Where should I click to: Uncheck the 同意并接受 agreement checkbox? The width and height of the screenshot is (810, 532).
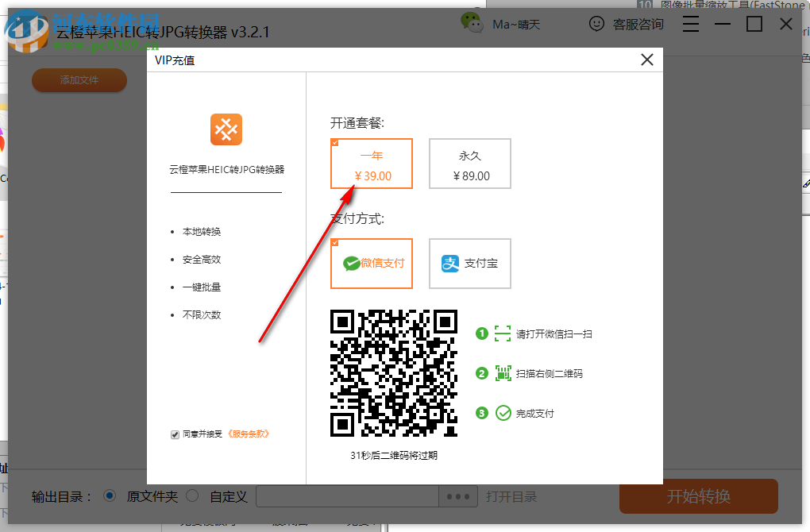[x=175, y=434]
